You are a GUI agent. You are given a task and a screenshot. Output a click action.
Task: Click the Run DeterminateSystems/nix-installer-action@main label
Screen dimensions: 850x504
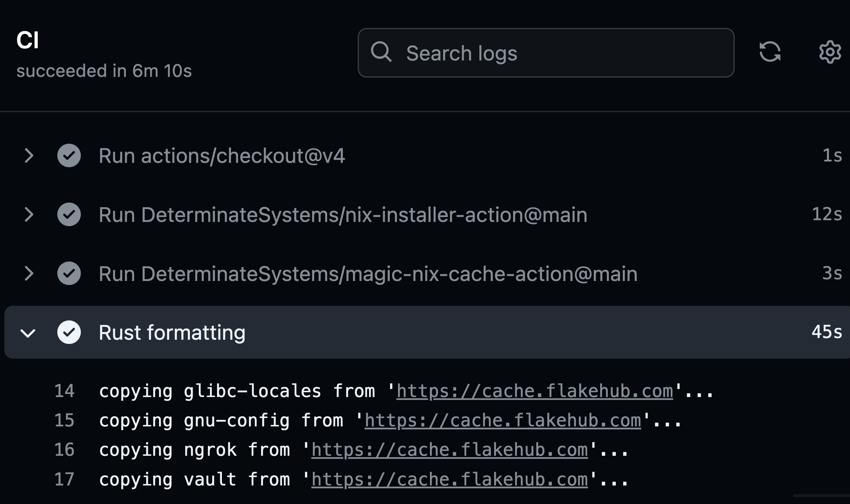click(x=343, y=215)
